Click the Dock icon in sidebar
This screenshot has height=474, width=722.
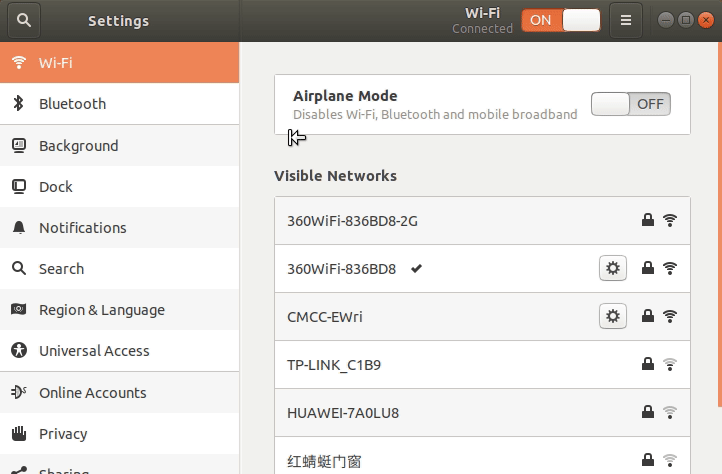tap(19, 187)
